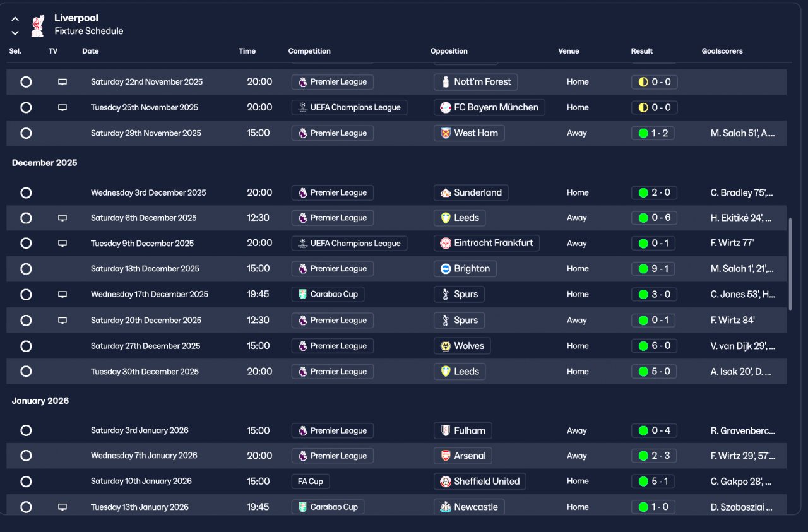This screenshot has height=532, width=808.
Task: Click the Premier League logo on the Brighton row
Action: pyautogui.click(x=302, y=269)
